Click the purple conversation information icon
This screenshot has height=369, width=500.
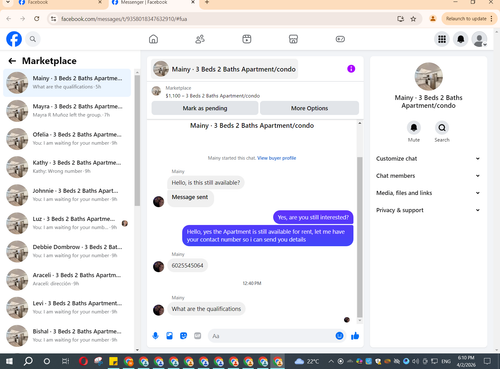[351, 69]
